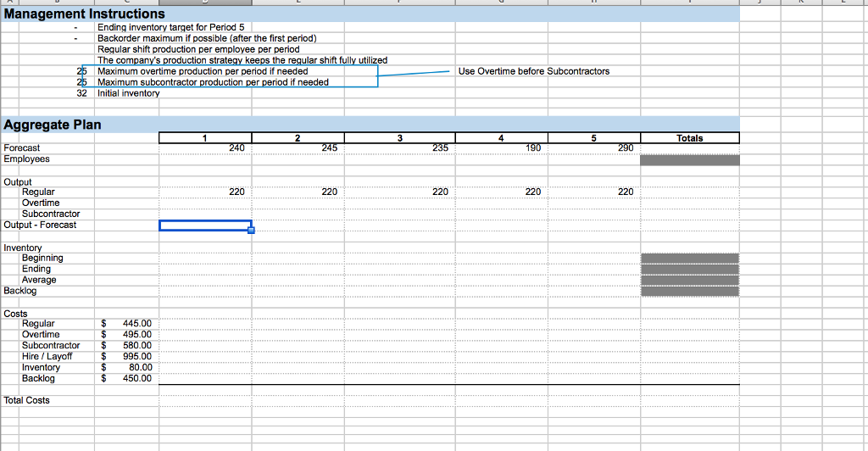This screenshot has height=451, width=868.
Task: Select the period 2 column header
Action: [298, 138]
